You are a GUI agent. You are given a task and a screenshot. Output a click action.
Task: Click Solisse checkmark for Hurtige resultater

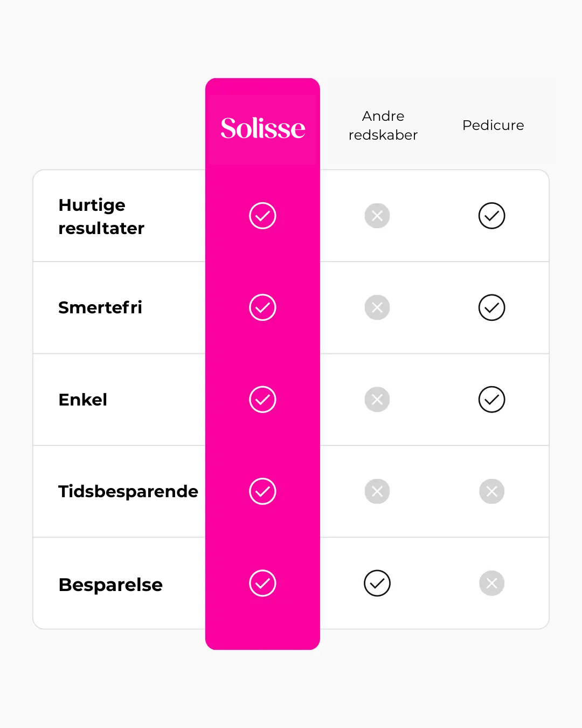[x=262, y=216]
